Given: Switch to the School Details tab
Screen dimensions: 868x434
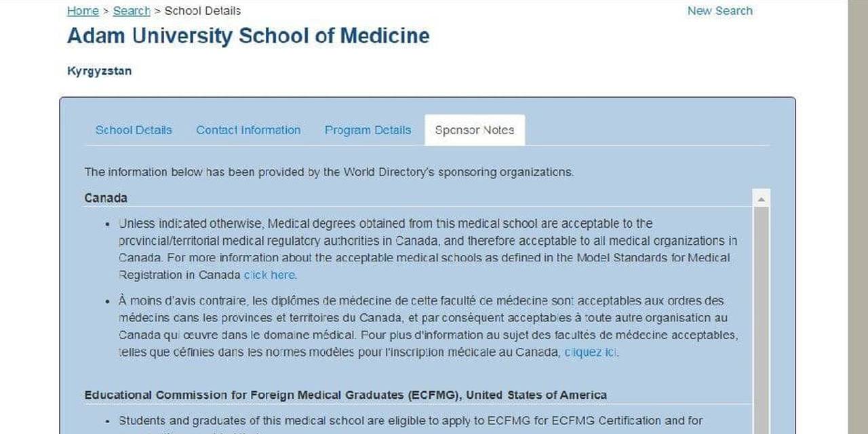Looking at the screenshot, I should tap(134, 130).
